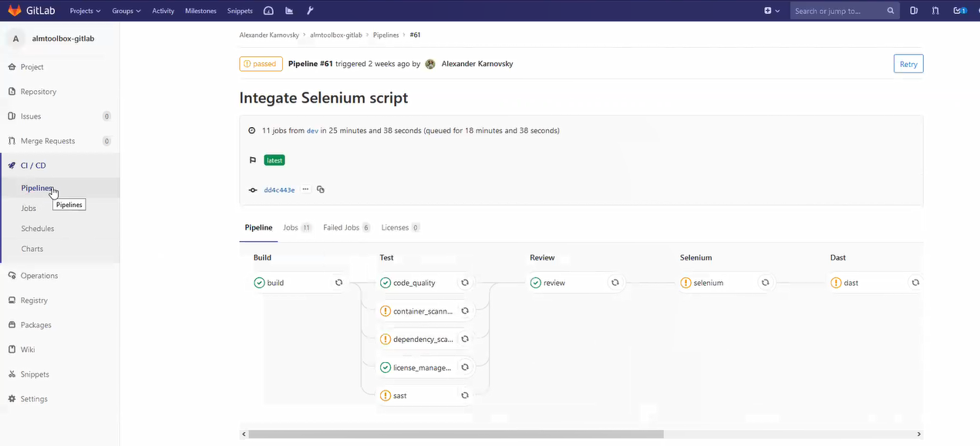Click the search or jump to field
Screen dimensions: 980x446
pos(838,11)
